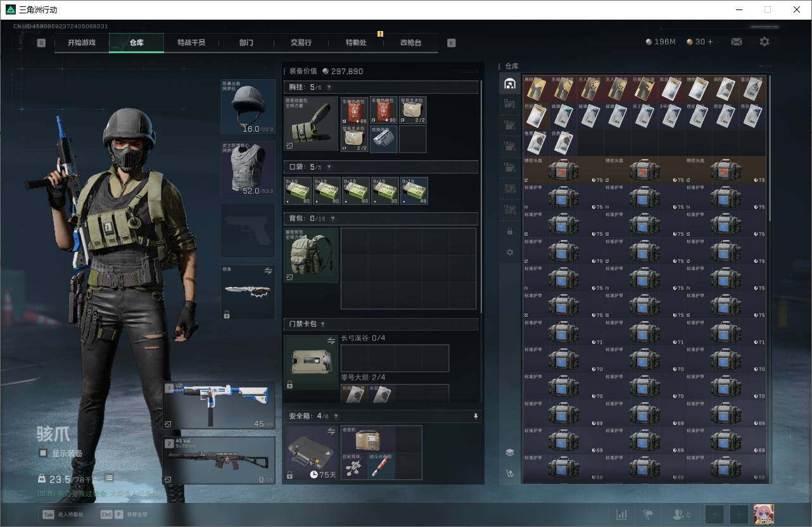Select the ammo box with 30 rounds

[385, 191]
